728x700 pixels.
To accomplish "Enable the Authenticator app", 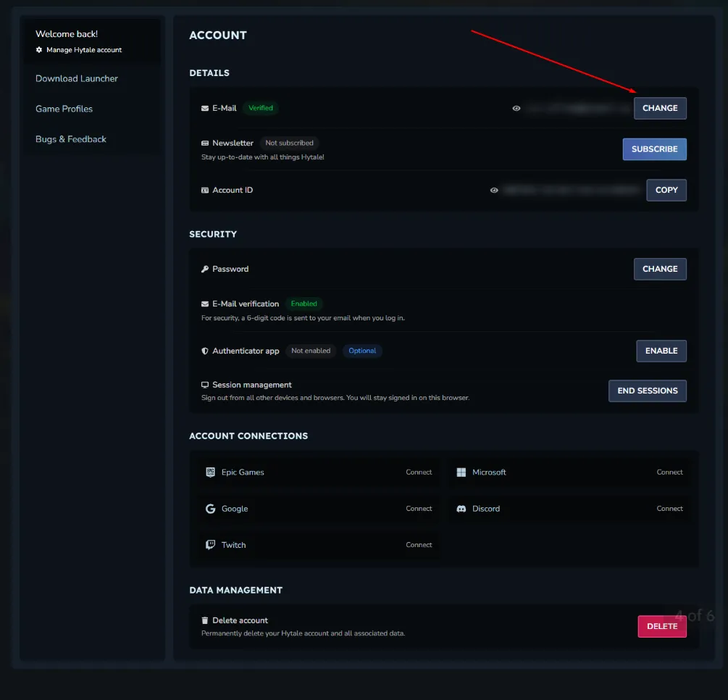I will pos(661,351).
